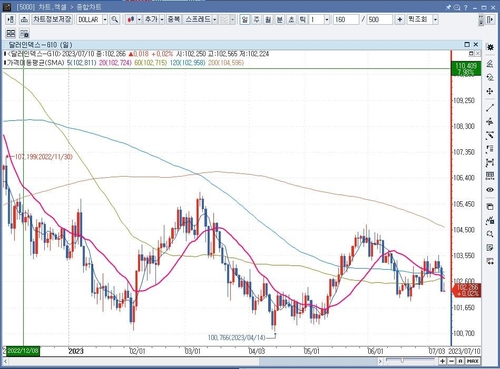
Task: Click the 100,766(2023/04/14) low price label
Action: [x=237, y=338]
